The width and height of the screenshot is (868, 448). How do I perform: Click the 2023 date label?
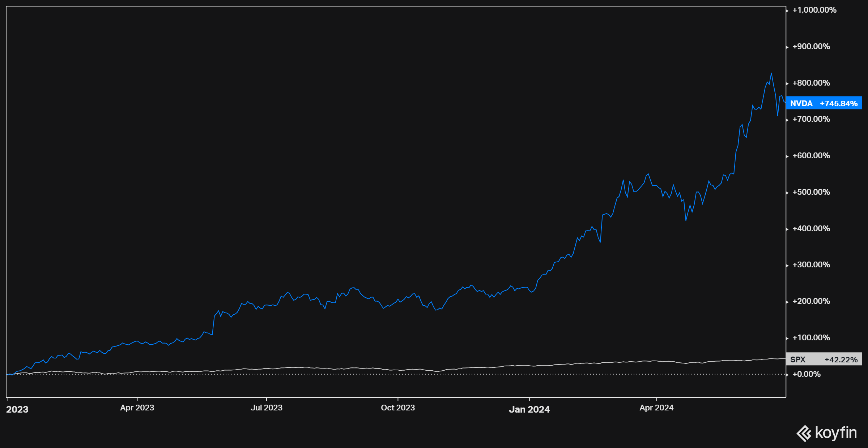point(17,409)
